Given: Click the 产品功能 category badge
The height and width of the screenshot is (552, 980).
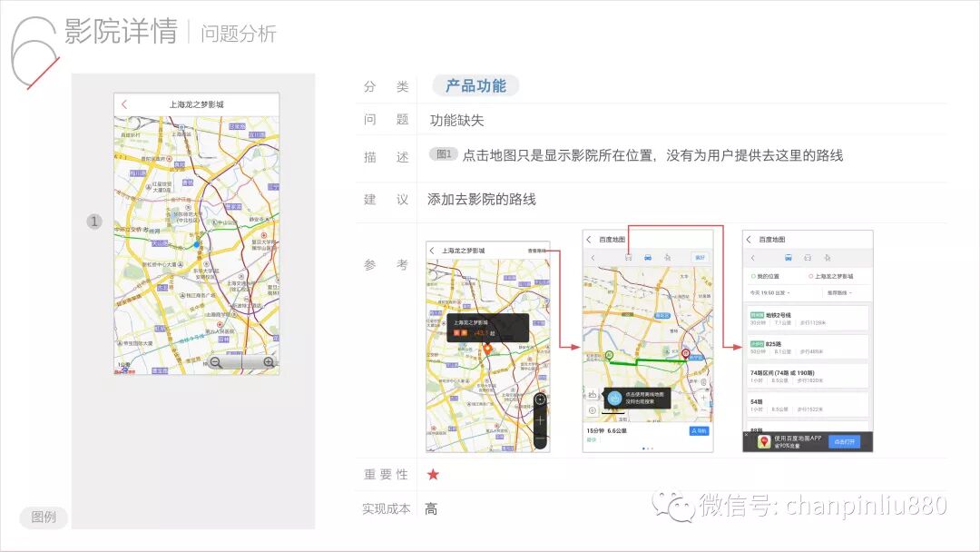Looking at the screenshot, I should 475,85.
